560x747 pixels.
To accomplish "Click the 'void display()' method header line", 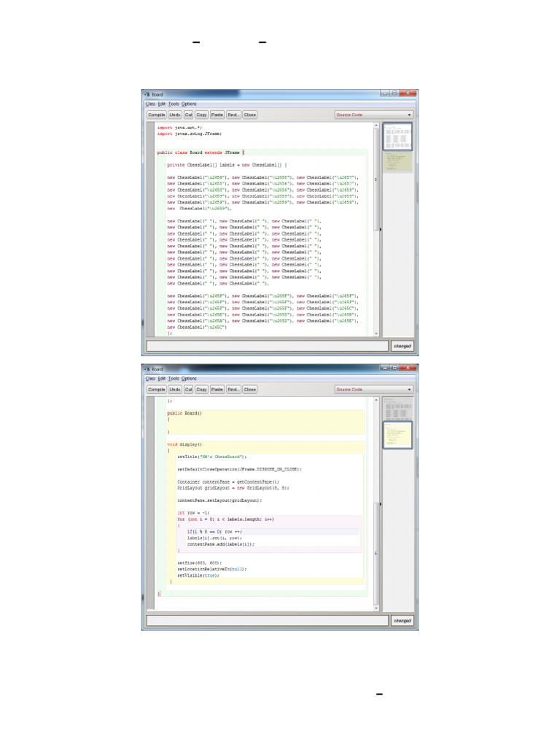I will click(x=184, y=444).
